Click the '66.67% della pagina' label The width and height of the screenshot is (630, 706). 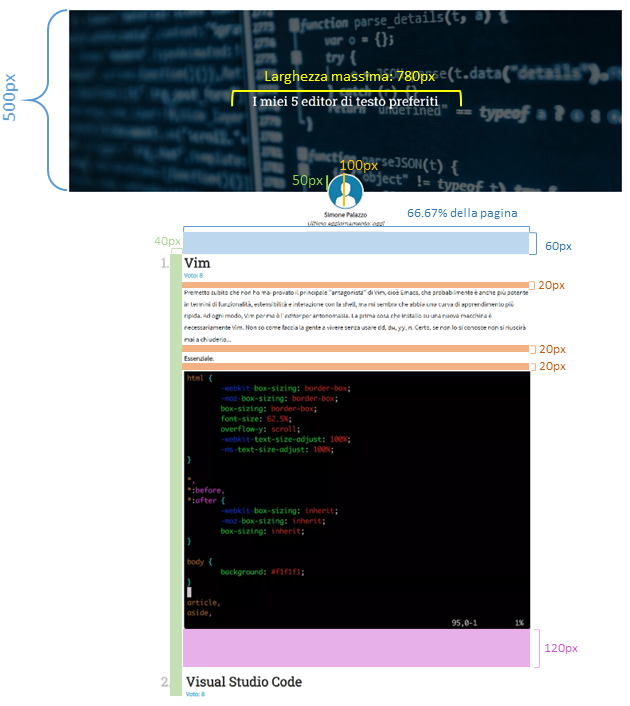point(461,213)
